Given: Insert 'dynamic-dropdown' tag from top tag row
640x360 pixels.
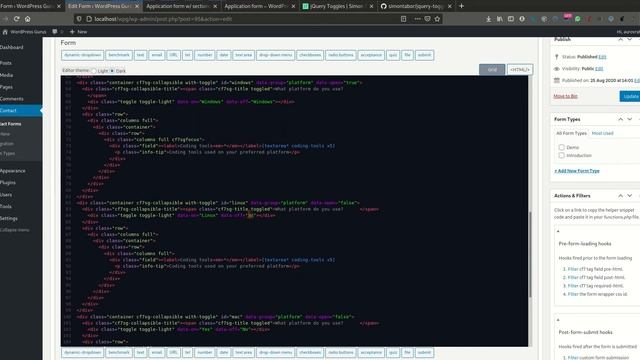Looking at the screenshot, I should [82, 55].
